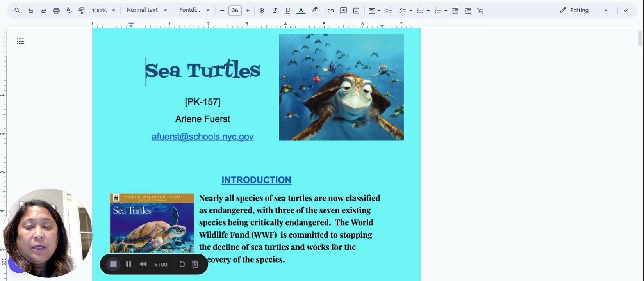Open the search the menus tool
Image resolution: width=644 pixels, height=281 pixels.
tap(17, 11)
